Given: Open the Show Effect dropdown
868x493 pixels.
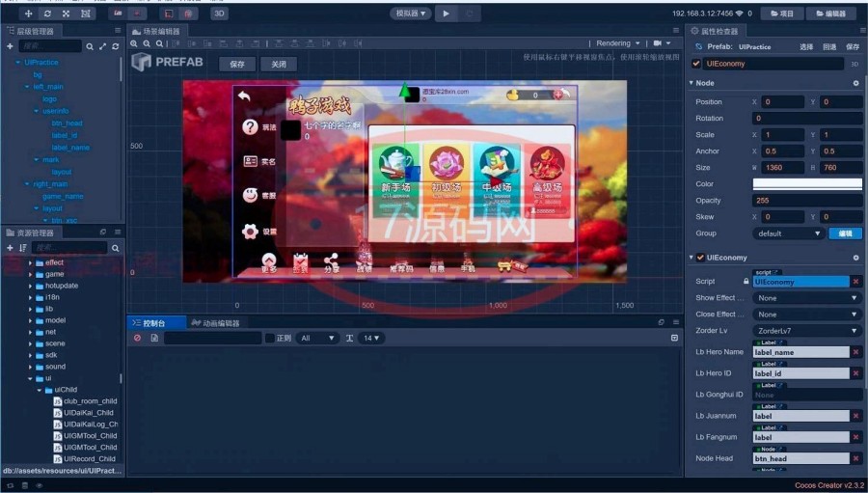Looking at the screenshot, I should (x=807, y=298).
